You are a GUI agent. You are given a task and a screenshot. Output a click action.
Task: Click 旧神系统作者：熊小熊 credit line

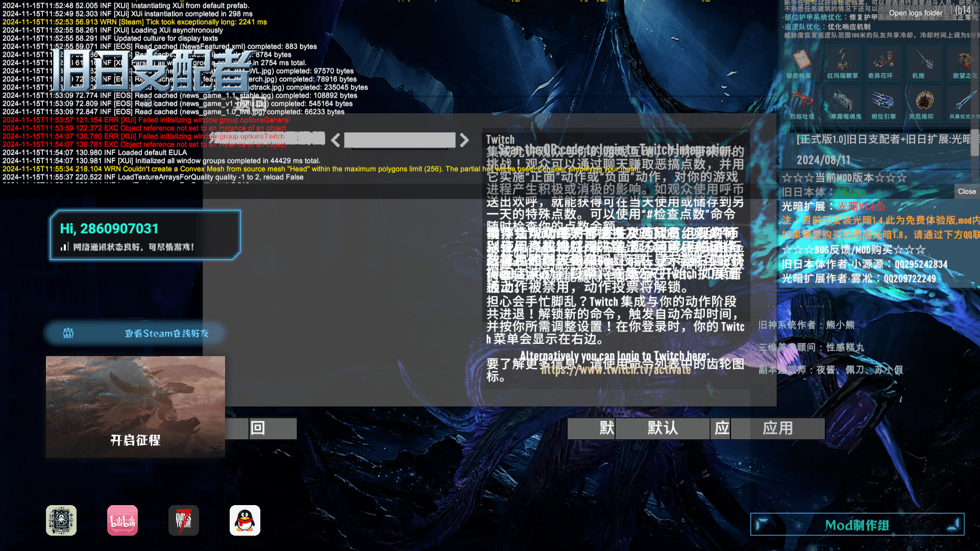[x=806, y=325]
